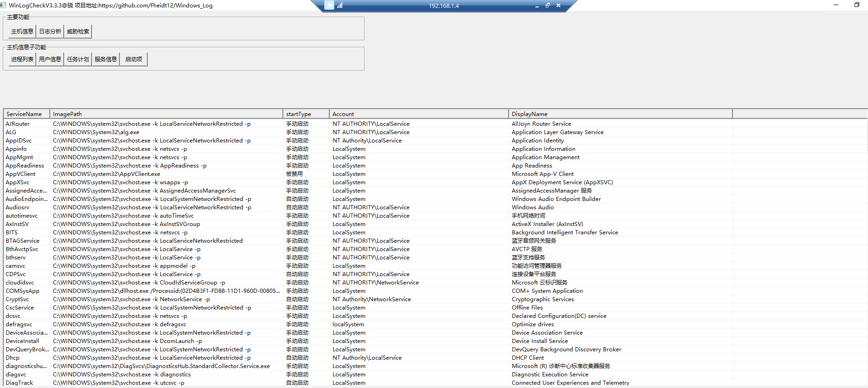This screenshot has height=388, width=868.
Task: Select the dcsvc service name
Action: [13, 316]
